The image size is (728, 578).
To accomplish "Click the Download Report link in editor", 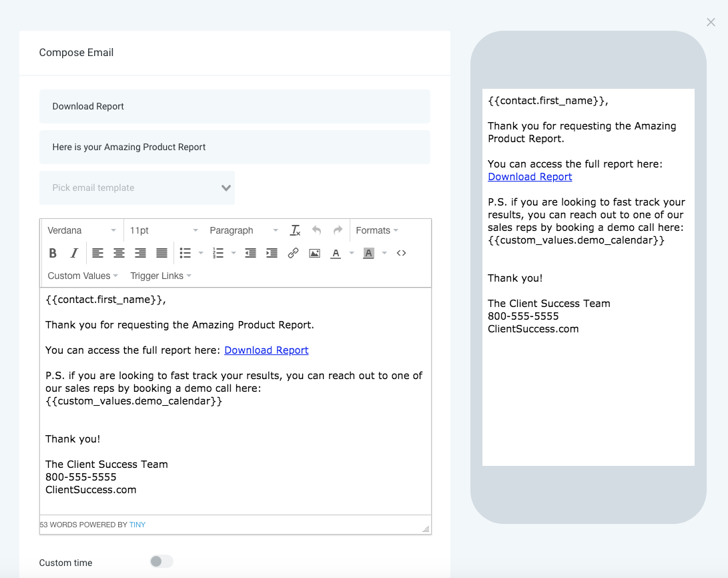I will (x=266, y=350).
